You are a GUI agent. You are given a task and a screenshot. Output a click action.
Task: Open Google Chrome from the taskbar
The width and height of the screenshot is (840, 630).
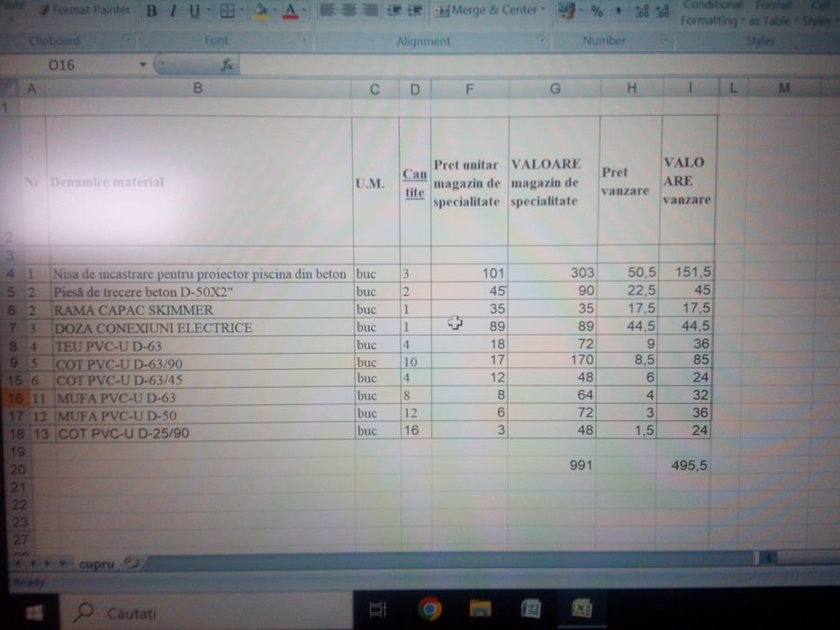(x=429, y=608)
